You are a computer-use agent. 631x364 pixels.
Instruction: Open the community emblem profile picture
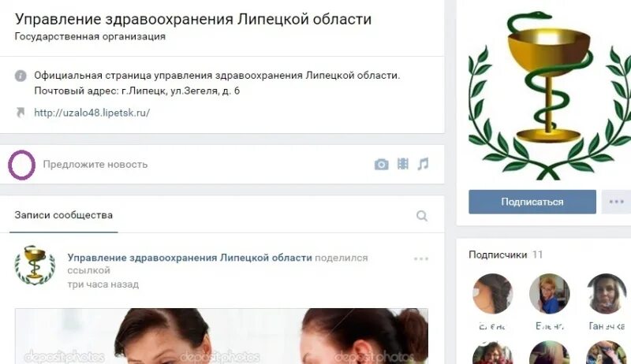550,95
